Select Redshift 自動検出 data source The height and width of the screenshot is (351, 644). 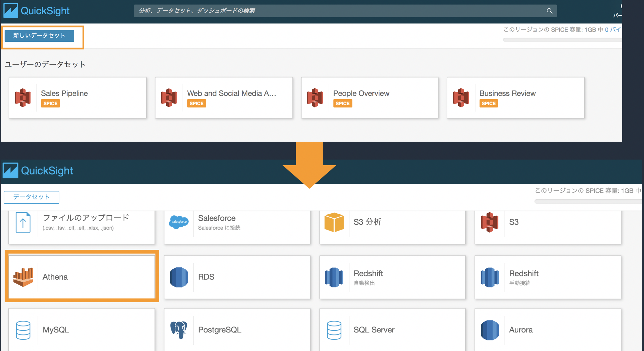click(x=392, y=277)
